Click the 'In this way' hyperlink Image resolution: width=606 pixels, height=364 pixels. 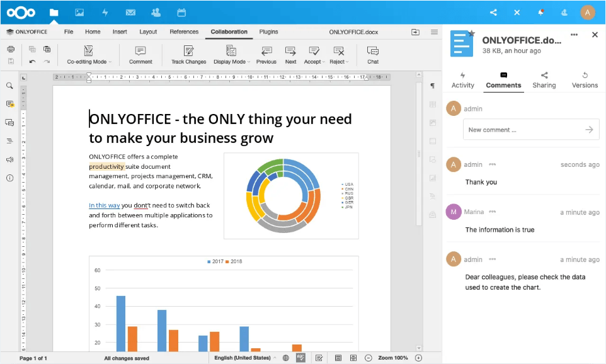point(105,205)
